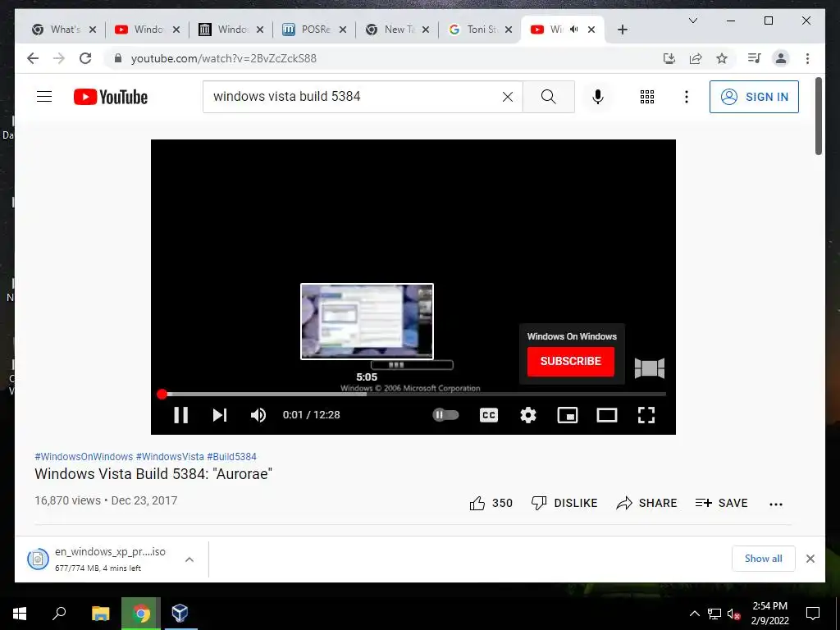
Task: Mute the video volume
Action: point(258,415)
